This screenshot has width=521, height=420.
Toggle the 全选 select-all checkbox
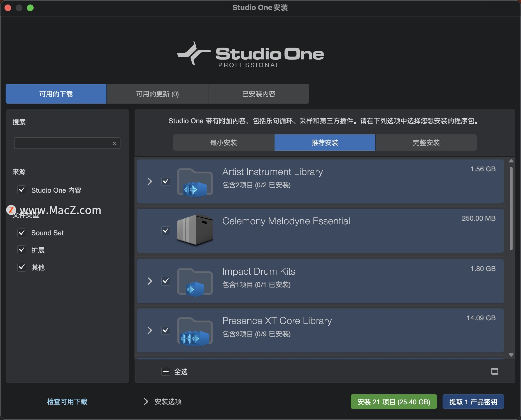click(x=166, y=372)
